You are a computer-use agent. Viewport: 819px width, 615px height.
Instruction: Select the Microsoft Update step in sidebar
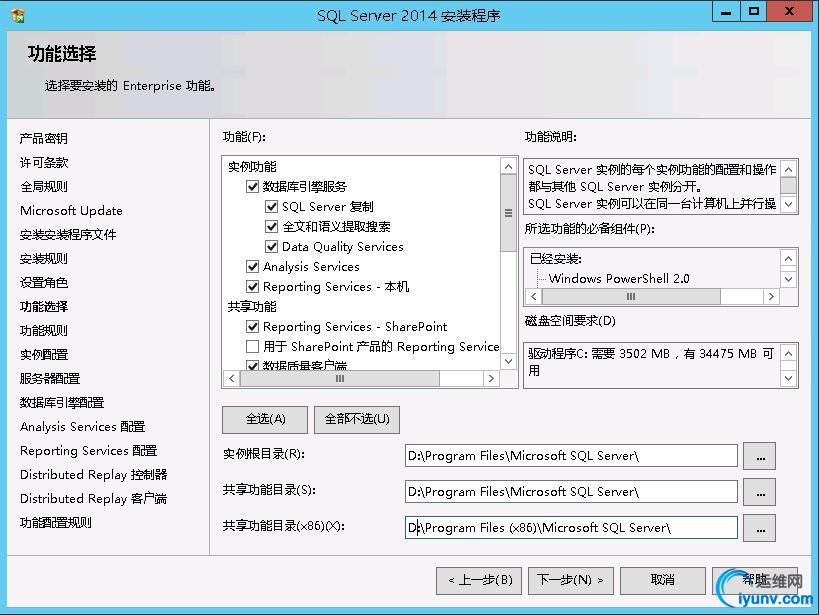(x=72, y=211)
